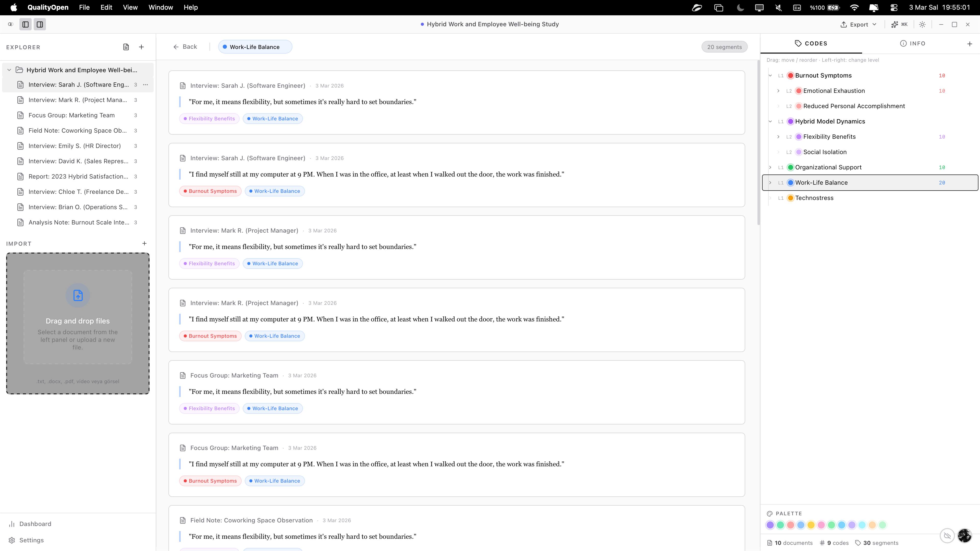Screen dimensions: 980x551
Task: Pick the yellow palette color swatch
Action: pos(811,525)
